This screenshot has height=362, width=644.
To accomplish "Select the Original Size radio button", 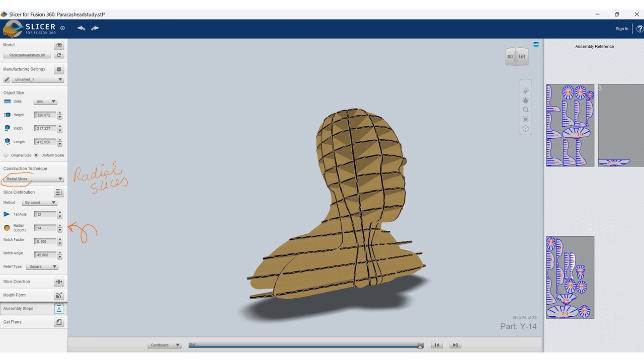I will [6, 155].
